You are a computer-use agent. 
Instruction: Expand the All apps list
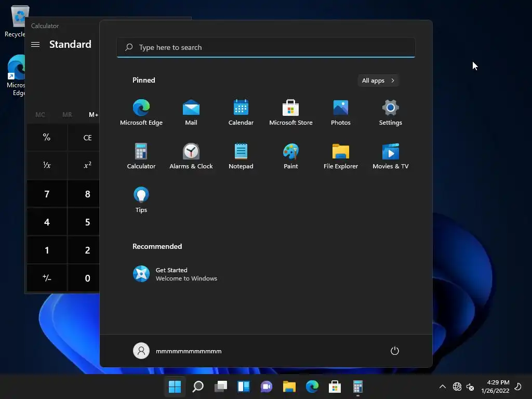click(x=378, y=81)
